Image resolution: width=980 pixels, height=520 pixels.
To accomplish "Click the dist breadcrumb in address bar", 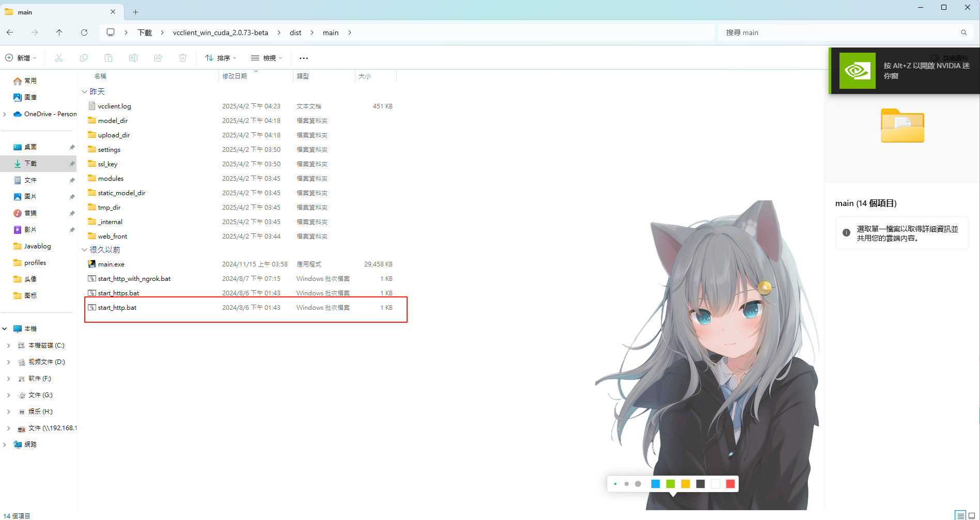I will (x=295, y=33).
